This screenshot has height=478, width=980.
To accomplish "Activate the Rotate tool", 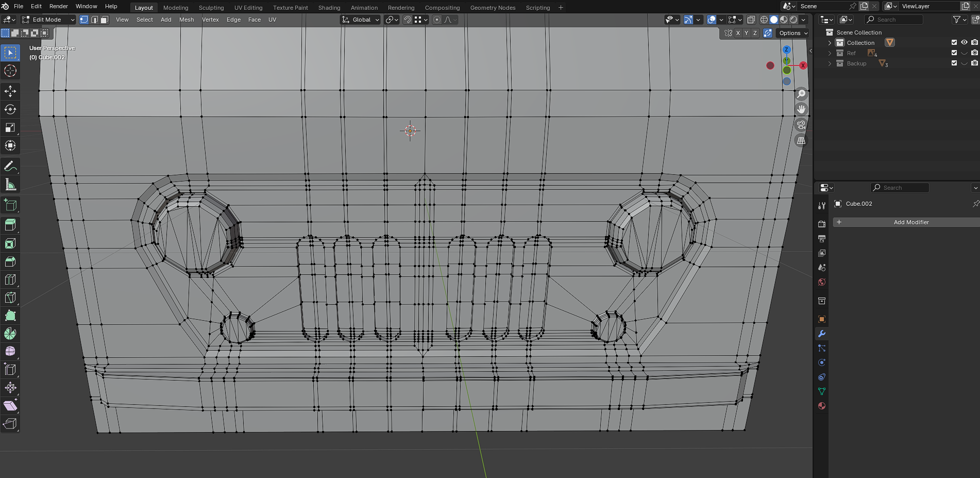I will [10, 109].
